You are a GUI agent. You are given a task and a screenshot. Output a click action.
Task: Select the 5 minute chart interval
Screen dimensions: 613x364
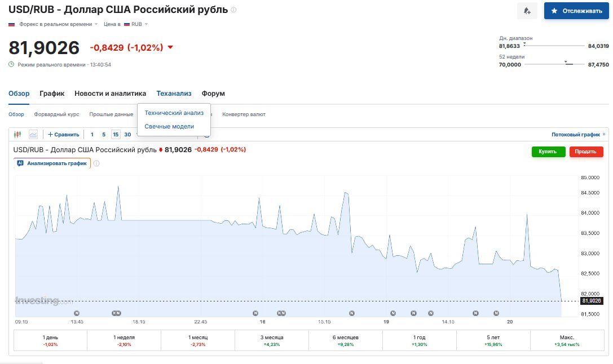pyautogui.click(x=104, y=134)
